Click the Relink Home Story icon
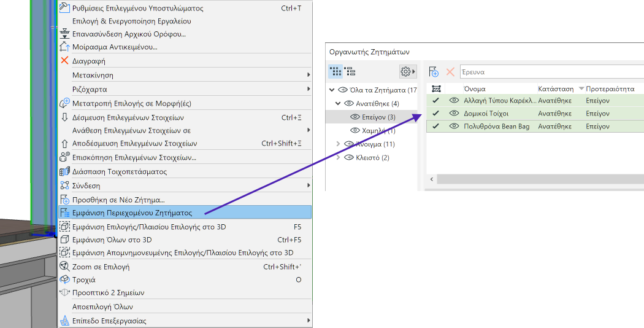Image resolution: width=644 pixels, height=328 pixels. pyautogui.click(x=64, y=34)
